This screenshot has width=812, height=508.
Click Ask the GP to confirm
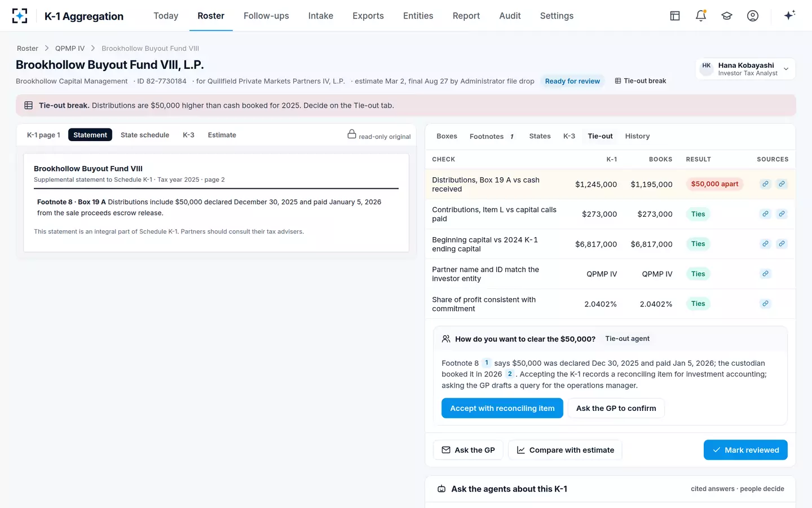(x=616, y=408)
